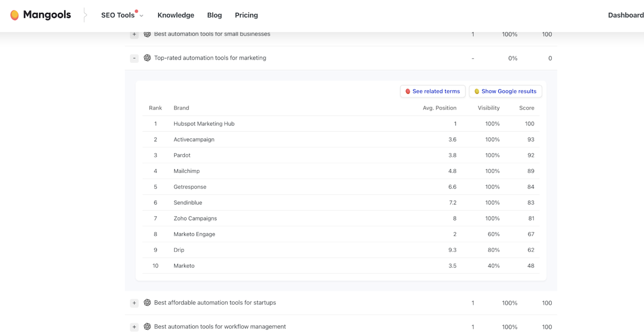Image resolution: width=644 pixels, height=334 pixels.
Task: Click Pardot's score value 92
Action: (531, 155)
